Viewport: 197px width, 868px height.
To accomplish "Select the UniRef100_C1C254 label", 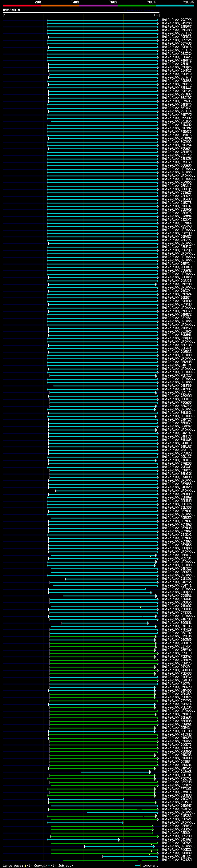I will point(177,145).
